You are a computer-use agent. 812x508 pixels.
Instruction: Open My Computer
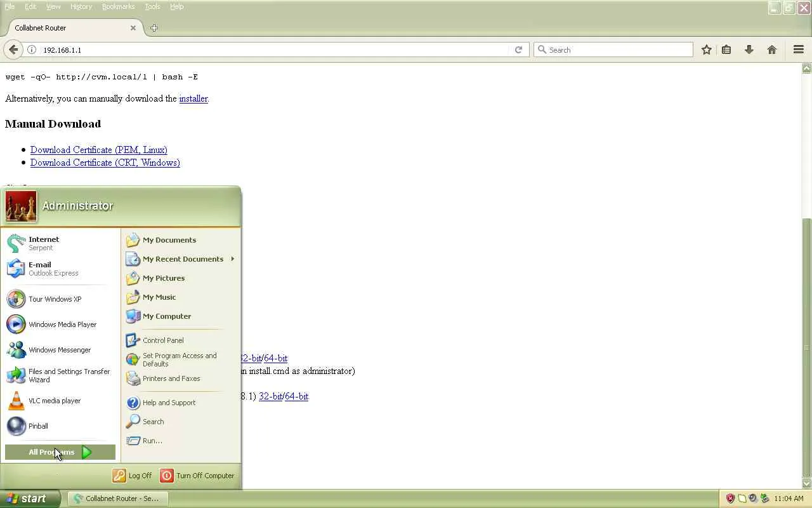pyautogui.click(x=181, y=316)
